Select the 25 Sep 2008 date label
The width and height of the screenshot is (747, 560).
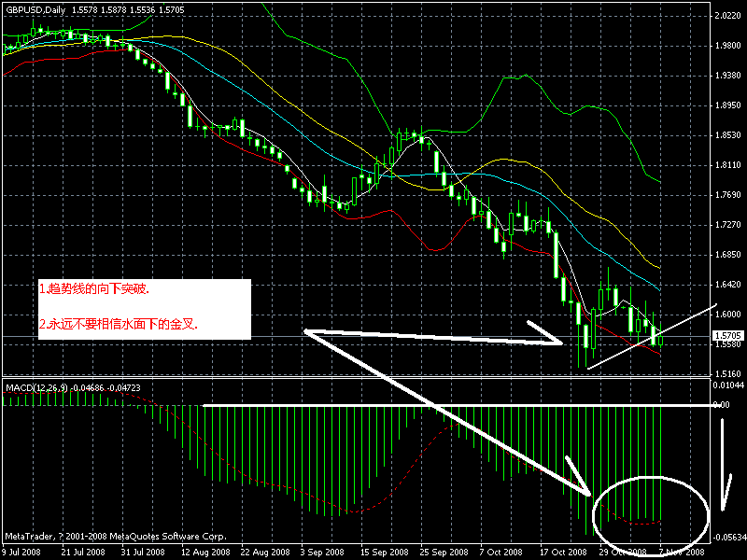[444, 553]
